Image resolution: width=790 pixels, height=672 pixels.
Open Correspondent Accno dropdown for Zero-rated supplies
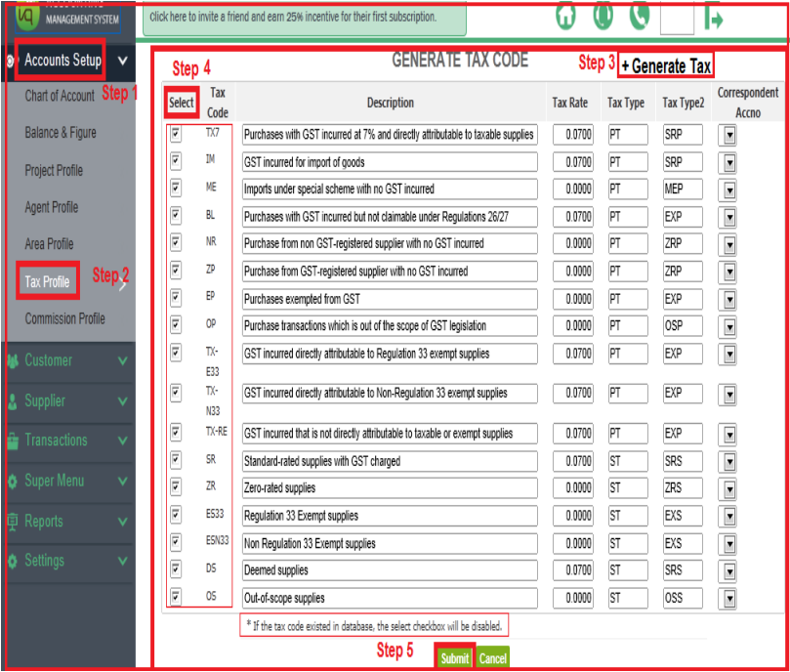point(729,488)
